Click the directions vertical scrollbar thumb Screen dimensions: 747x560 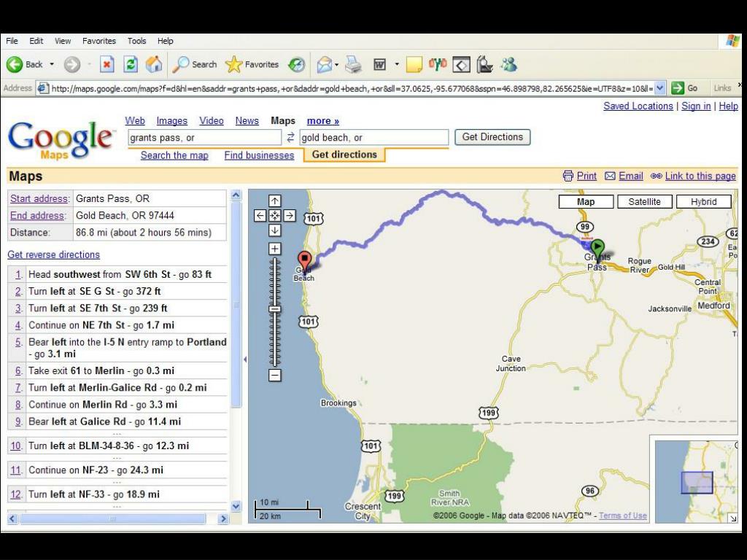tap(236, 305)
